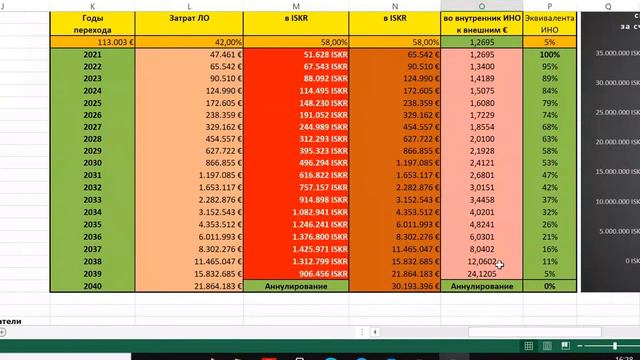Select the '51.628 ISKR' cell
Image resolution: width=640 pixels, height=360 pixels.
pos(296,54)
